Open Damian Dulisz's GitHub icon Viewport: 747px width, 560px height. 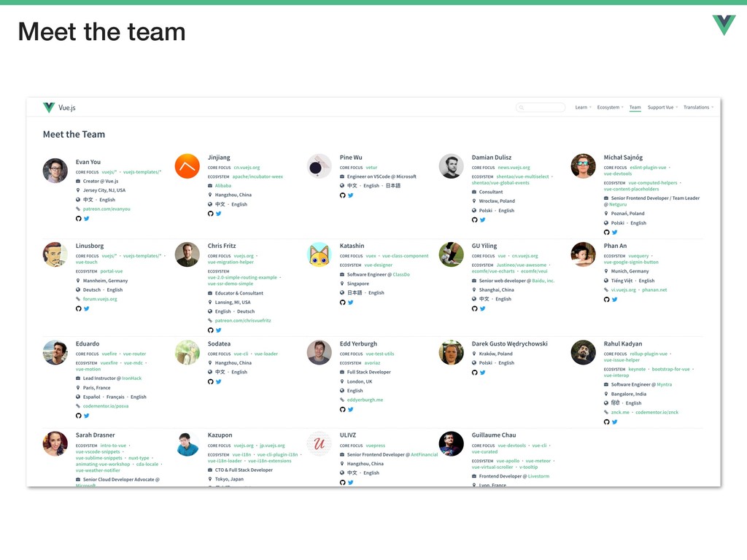(474, 219)
